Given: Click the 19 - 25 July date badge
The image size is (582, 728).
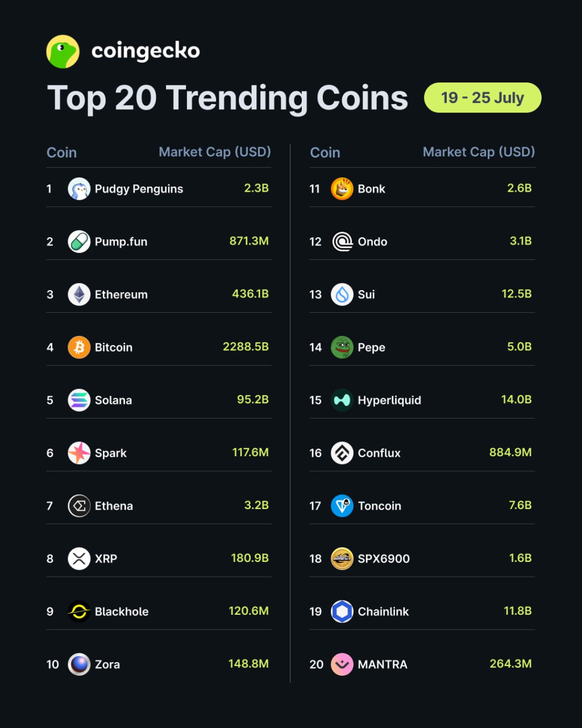Looking at the screenshot, I should pyautogui.click(x=483, y=98).
